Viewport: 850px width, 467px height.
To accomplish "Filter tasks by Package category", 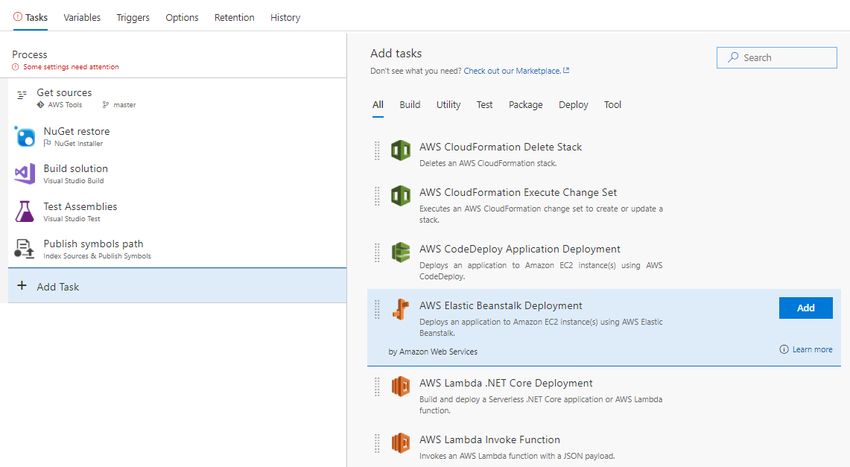I will pos(525,105).
